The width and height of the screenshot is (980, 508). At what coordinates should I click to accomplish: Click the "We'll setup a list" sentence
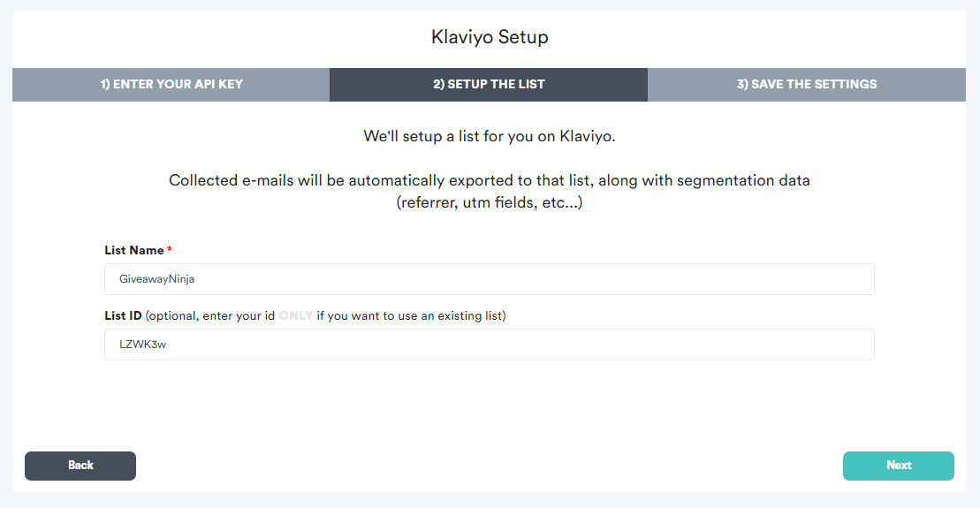tap(490, 136)
